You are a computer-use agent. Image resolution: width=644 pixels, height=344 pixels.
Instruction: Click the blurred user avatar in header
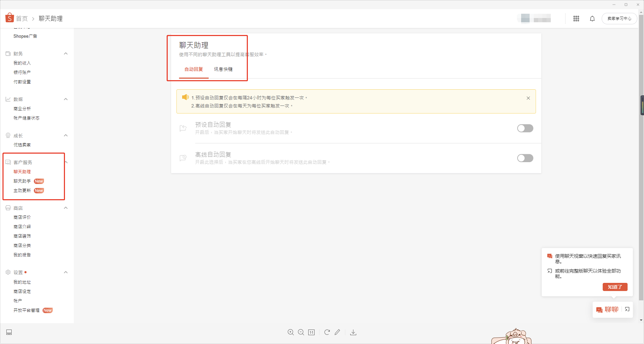(x=525, y=18)
